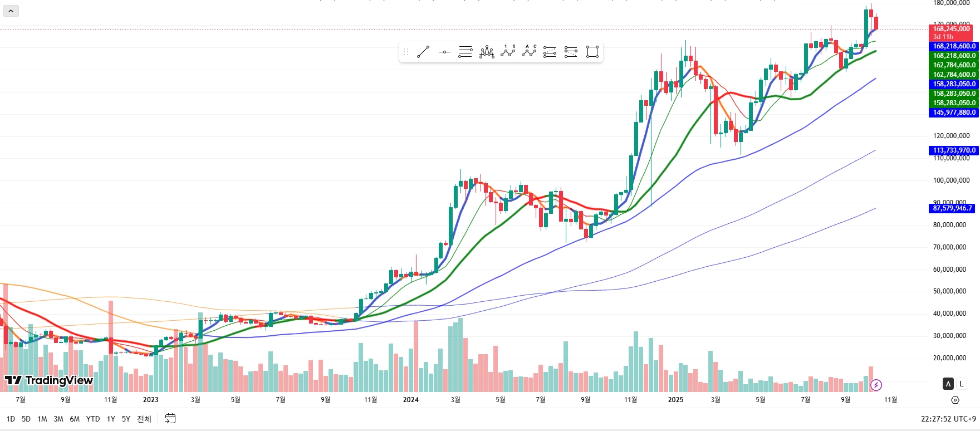Collapse the pane with the top-left chevron

[x=11, y=11]
